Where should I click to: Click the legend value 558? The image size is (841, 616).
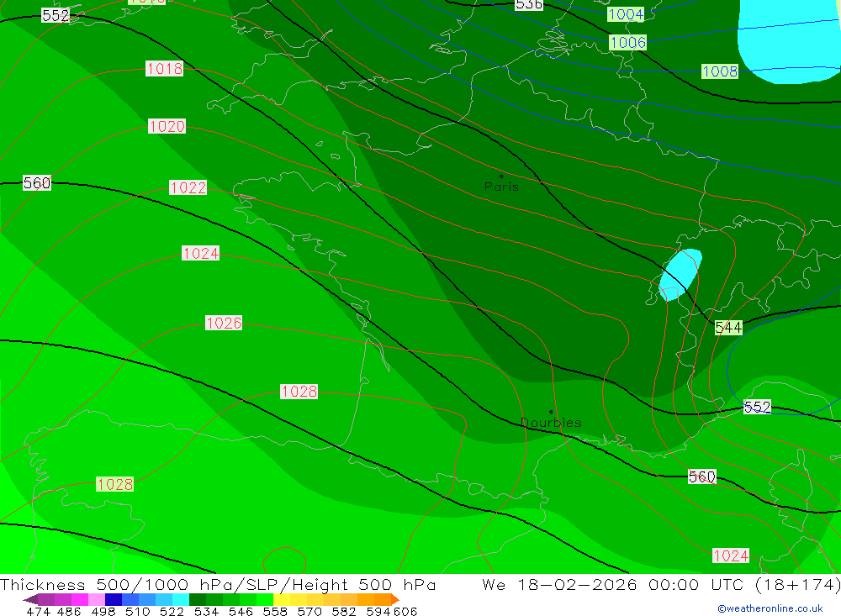[x=275, y=611]
